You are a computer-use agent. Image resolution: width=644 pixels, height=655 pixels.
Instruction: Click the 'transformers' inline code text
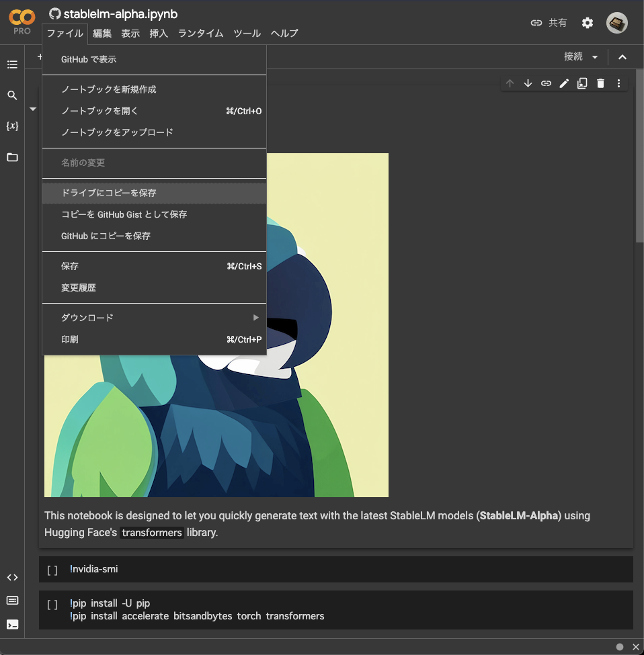point(152,533)
